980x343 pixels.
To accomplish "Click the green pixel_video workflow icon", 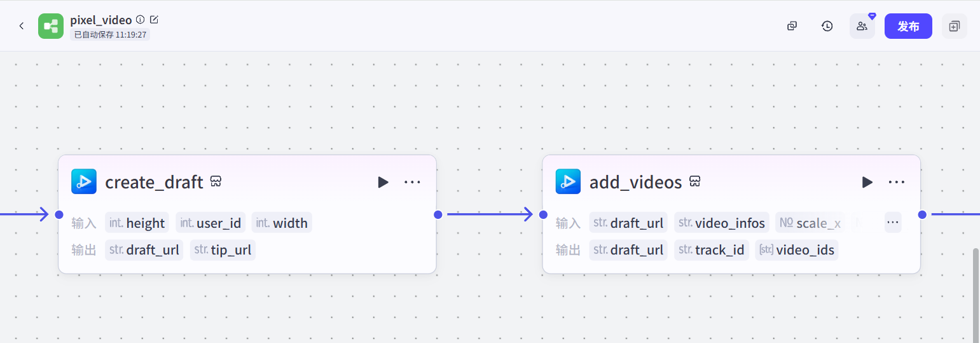I will click(51, 26).
